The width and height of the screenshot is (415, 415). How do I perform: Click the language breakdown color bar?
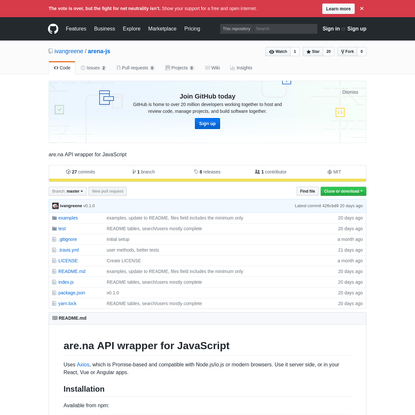tap(207, 180)
